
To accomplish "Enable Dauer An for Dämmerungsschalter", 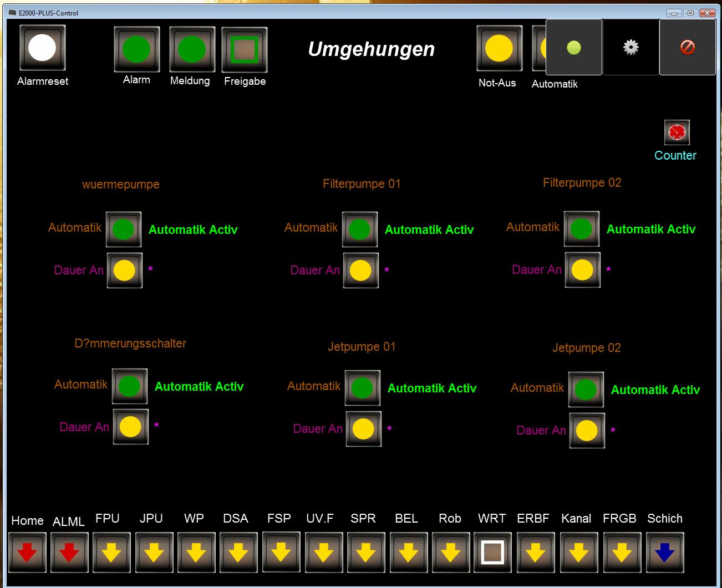I will [x=130, y=427].
